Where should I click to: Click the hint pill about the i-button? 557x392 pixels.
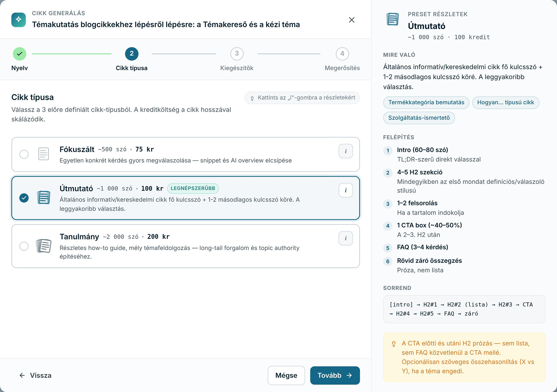pos(302,98)
